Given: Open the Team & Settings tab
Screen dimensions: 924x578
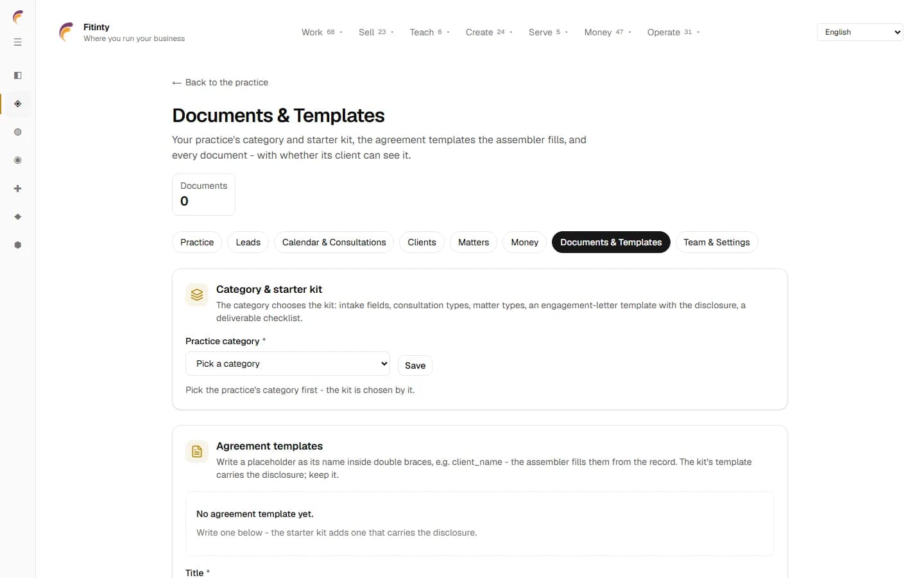Looking at the screenshot, I should [x=717, y=242].
